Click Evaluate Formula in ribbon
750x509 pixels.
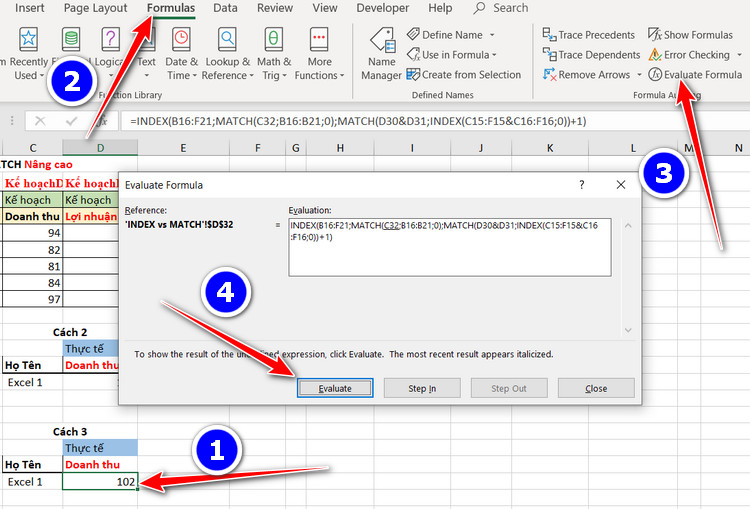coord(695,75)
